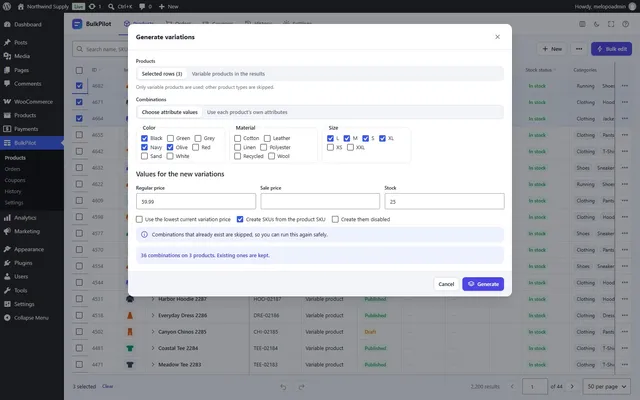The image size is (640, 400).
Task: Check Create them disabled option
Action: click(x=335, y=220)
